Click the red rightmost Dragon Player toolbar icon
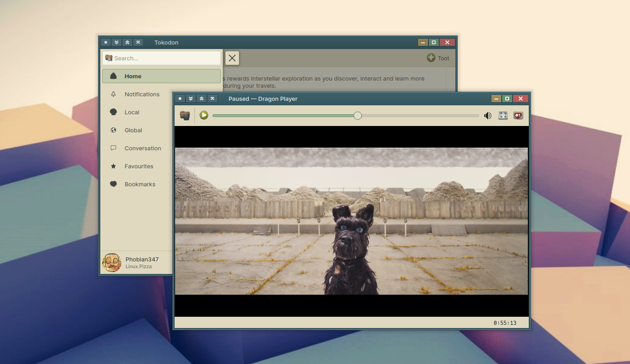 [x=518, y=116]
